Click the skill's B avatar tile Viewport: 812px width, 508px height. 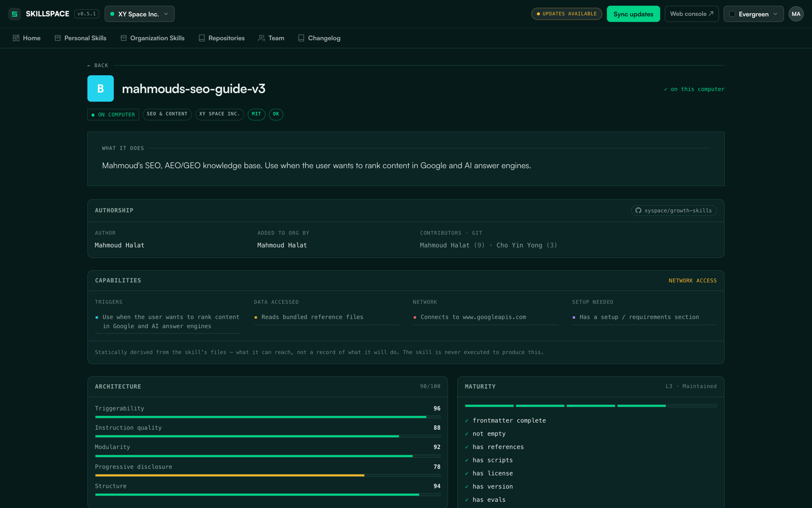100,88
